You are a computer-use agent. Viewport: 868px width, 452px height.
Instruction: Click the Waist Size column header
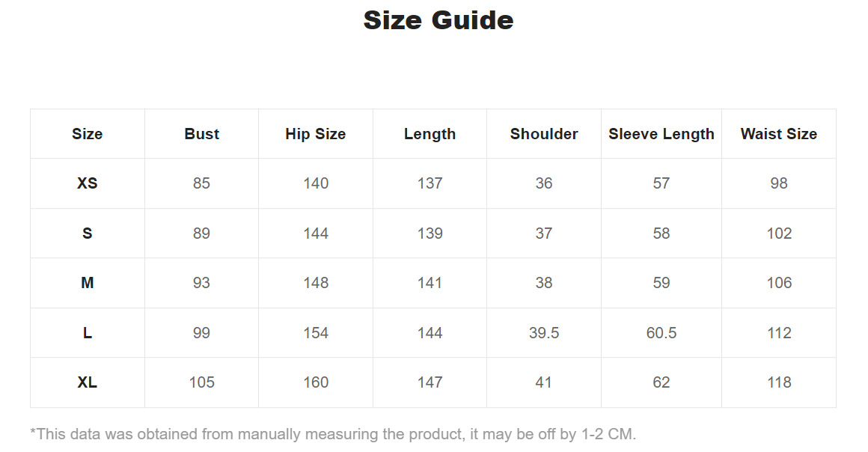point(778,134)
